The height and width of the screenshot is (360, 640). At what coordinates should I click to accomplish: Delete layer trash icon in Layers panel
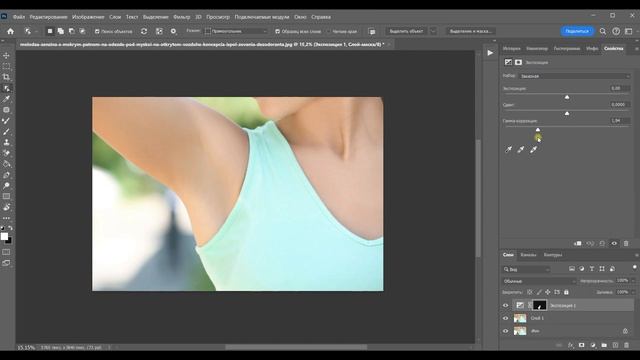[627, 345]
